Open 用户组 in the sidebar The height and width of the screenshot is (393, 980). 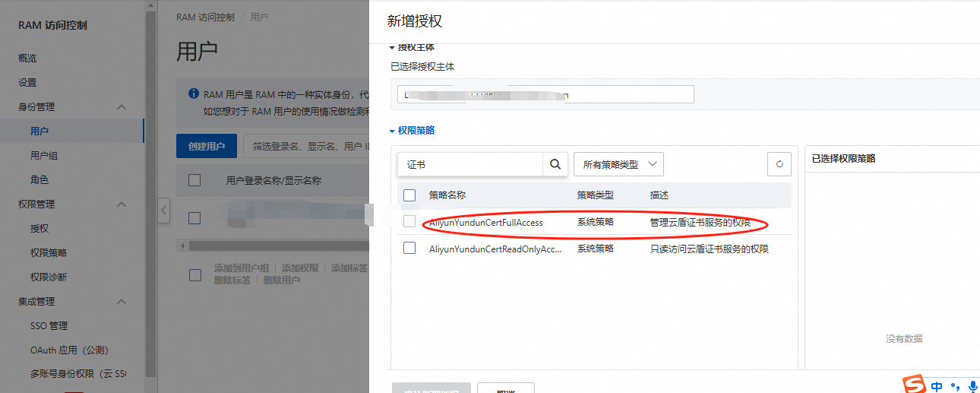44,156
